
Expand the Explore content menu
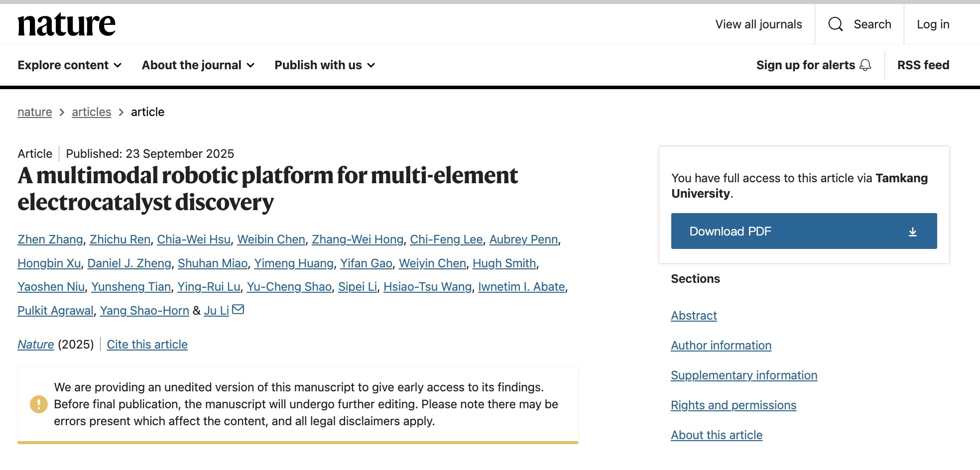(x=69, y=65)
